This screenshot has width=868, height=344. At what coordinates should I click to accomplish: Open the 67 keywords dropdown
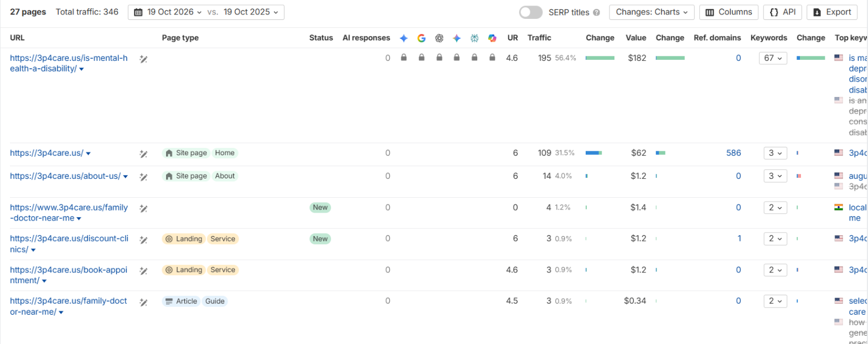tap(773, 58)
